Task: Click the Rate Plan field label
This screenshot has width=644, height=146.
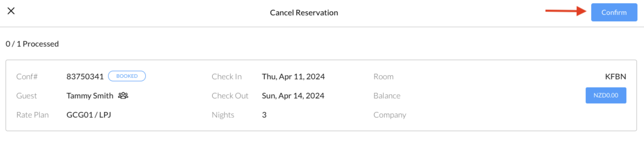Action: tap(33, 115)
